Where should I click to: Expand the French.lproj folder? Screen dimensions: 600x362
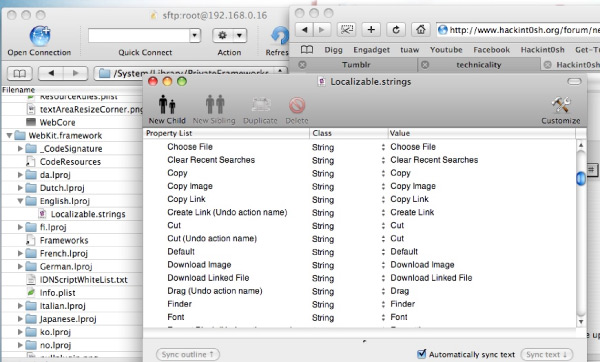(x=20, y=253)
